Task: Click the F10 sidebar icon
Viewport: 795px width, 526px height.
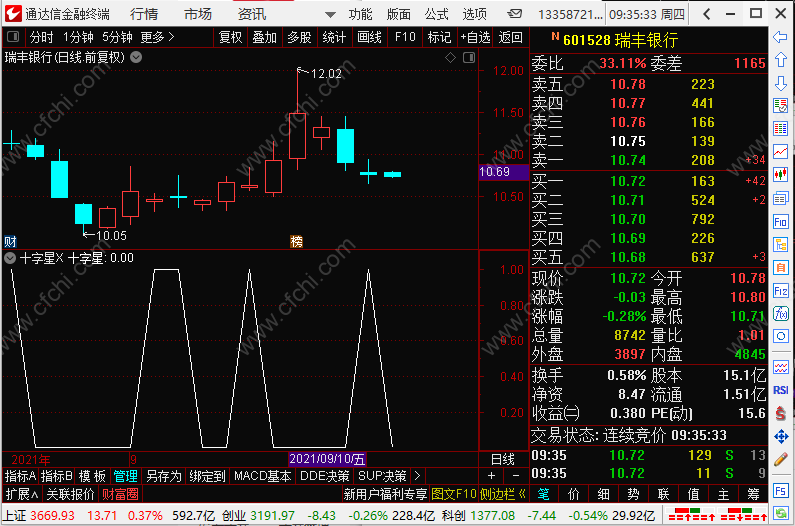Action: pyautogui.click(x=780, y=222)
